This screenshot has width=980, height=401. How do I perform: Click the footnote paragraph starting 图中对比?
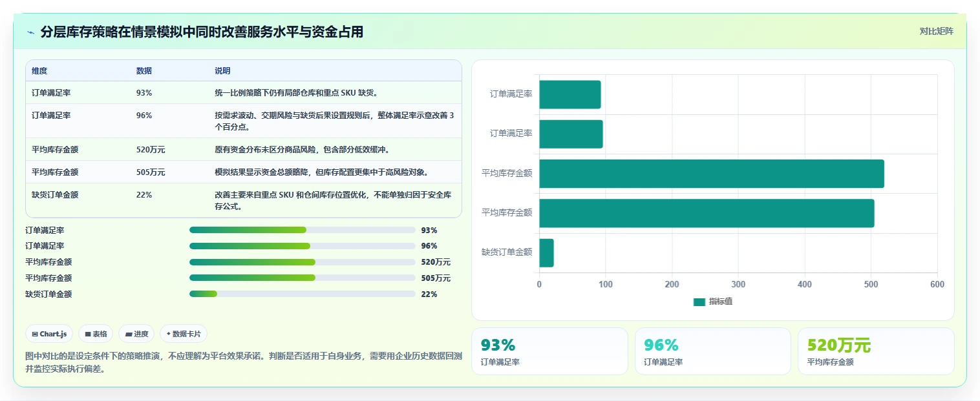pyautogui.click(x=244, y=362)
